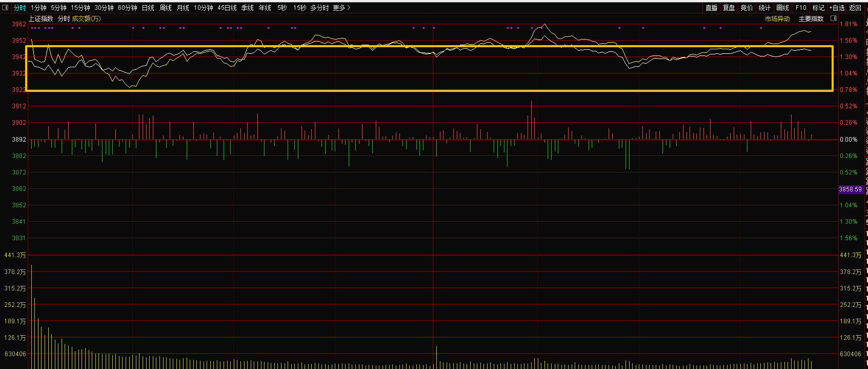The image size is (868, 369).
Task: Open the 画线 drawing tool
Action: pyautogui.click(x=782, y=8)
